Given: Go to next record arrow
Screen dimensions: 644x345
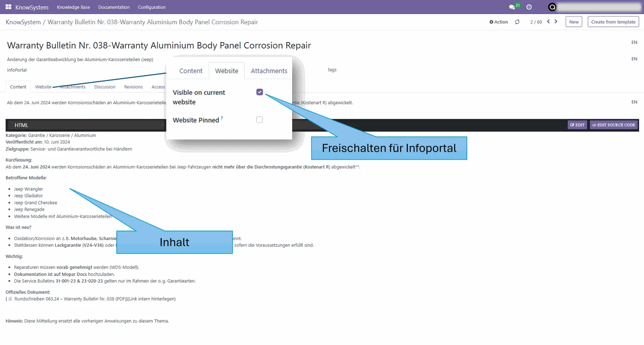Looking at the screenshot, I should (556, 21).
